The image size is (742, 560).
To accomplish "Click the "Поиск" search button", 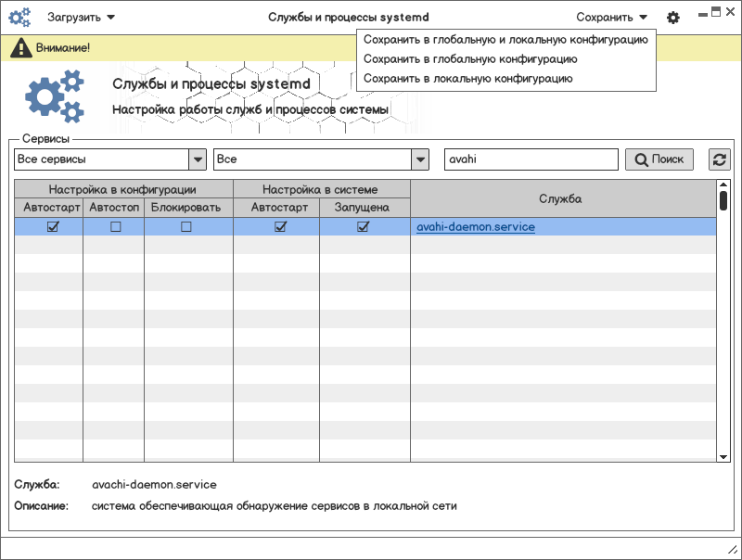I will click(x=659, y=159).
